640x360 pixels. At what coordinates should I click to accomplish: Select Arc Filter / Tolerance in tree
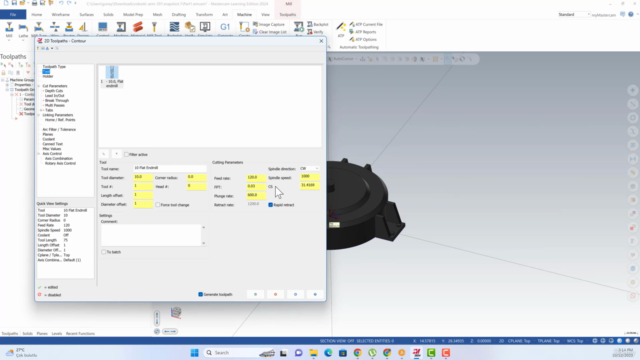pos(59,129)
